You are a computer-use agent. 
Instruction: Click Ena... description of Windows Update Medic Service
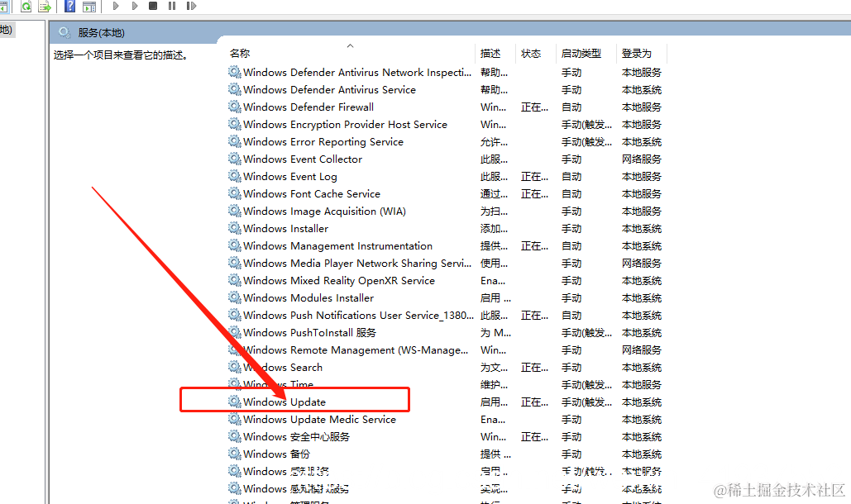493,420
